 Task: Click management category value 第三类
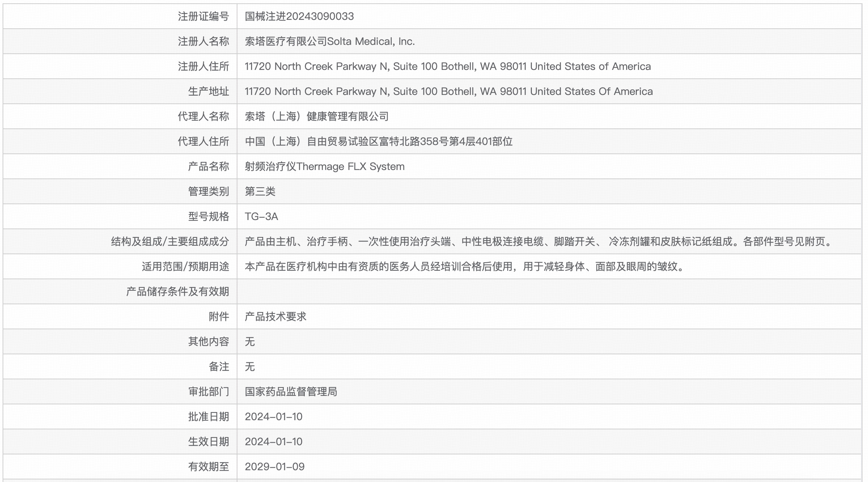[260, 192]
